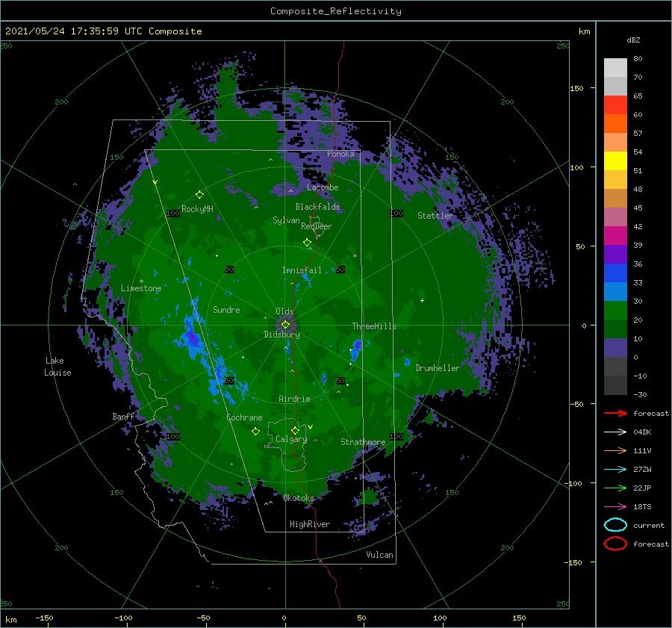Click the white 04DK arrow legend icon
This screenshot has width=672, height=628.
615,432
